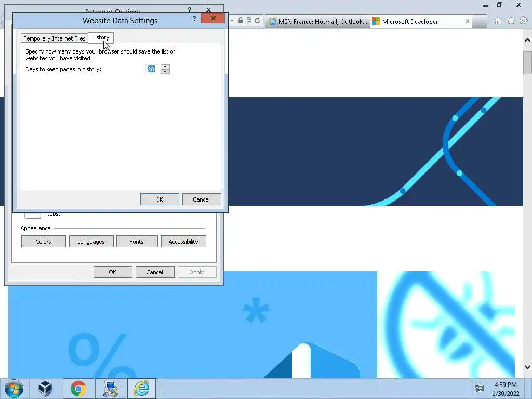Viewport: 532px width, 399px height.
Task: Switch to Temporary Internet Files tab
Action: pos(54,38)
